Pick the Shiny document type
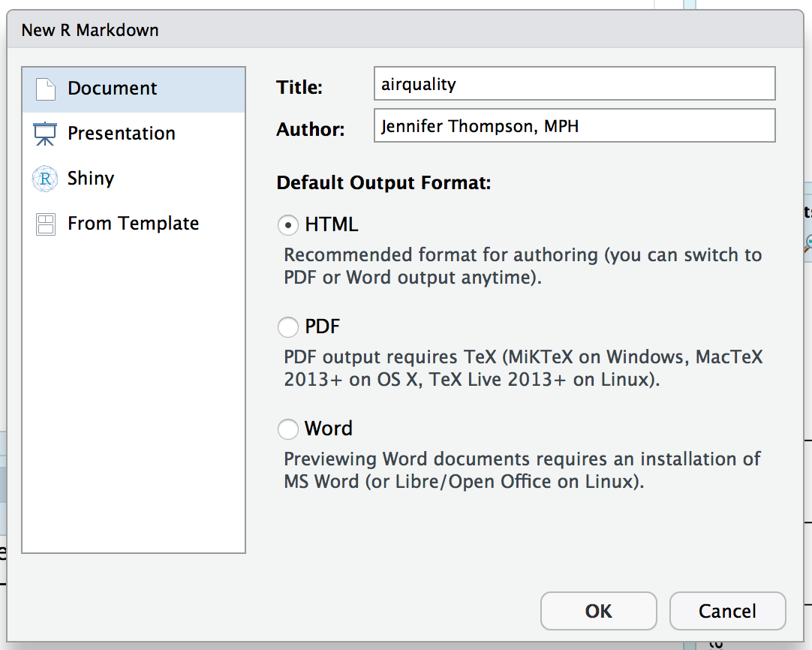The image size is (812, 650). (91, 179)
